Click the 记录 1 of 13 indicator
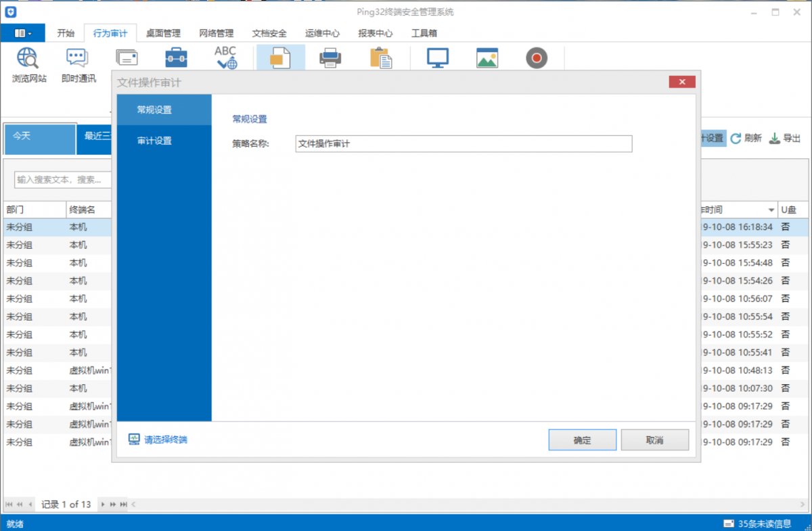Image resolution: width=812 pixels, height=531 pixels. (66, 505)
